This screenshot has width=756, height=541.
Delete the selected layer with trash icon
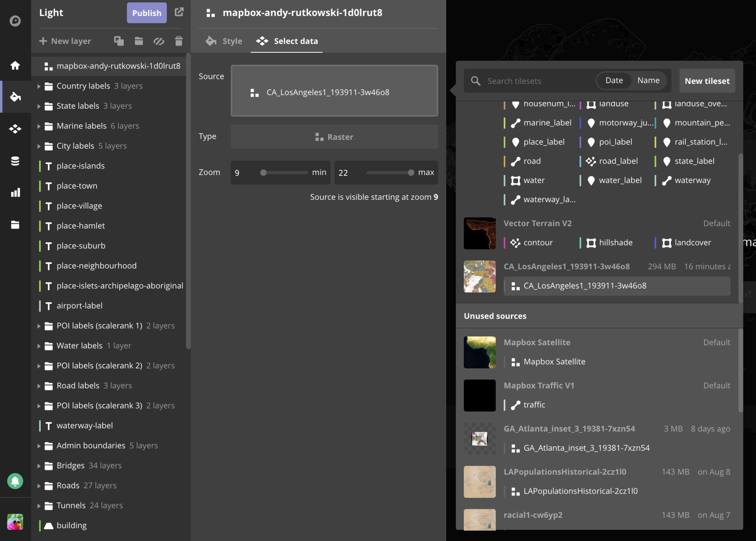(179, 41)
